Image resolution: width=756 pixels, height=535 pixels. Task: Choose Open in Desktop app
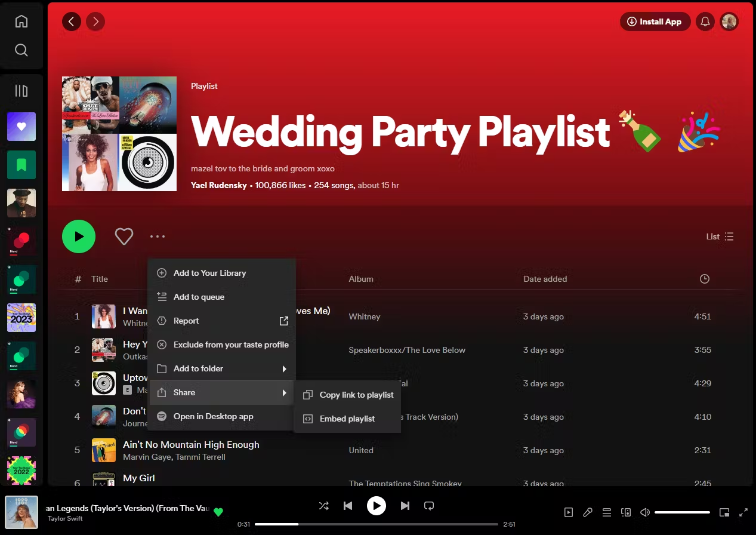(x=222, y=416)
